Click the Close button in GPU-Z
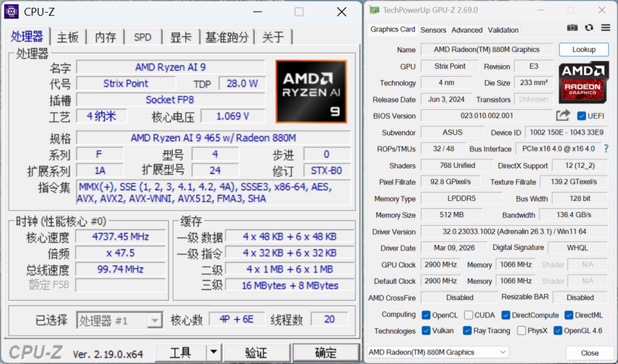 [590, 353]
